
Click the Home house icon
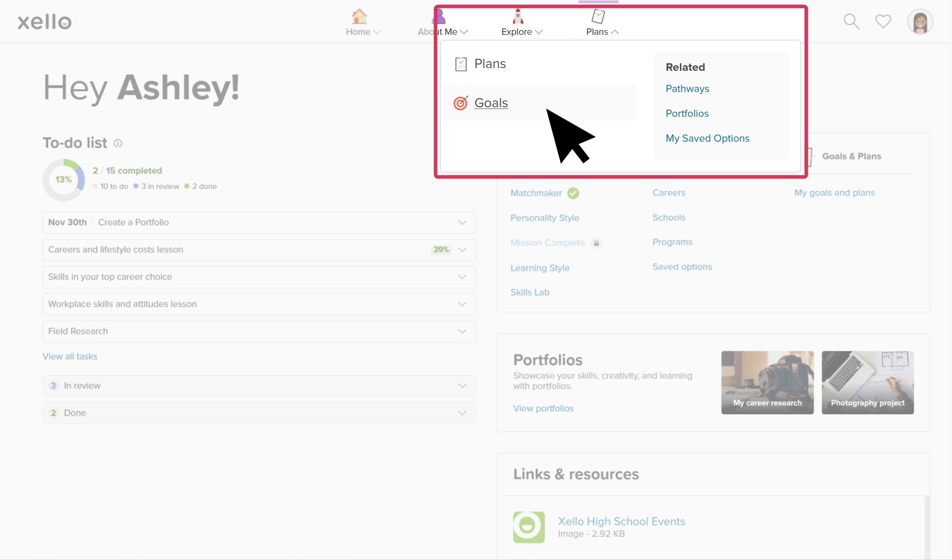coord(359,17)
